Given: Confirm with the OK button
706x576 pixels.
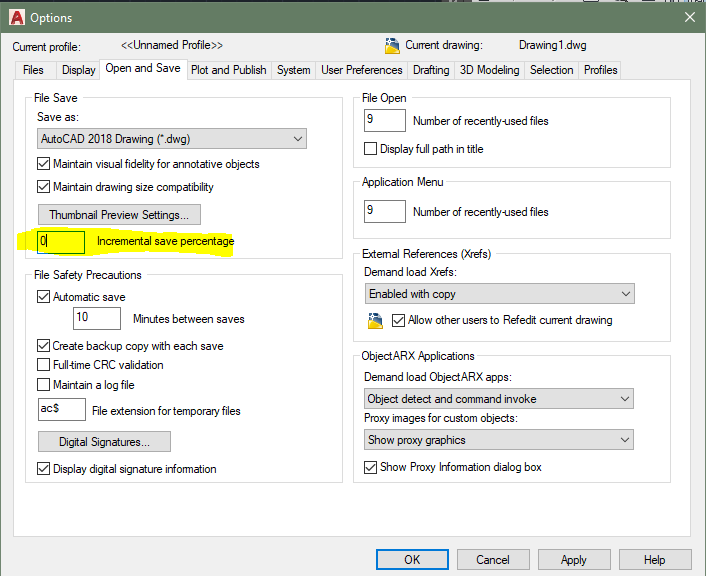Looking at the screenshot, I should pyautogui.click(x=412, y=560).
